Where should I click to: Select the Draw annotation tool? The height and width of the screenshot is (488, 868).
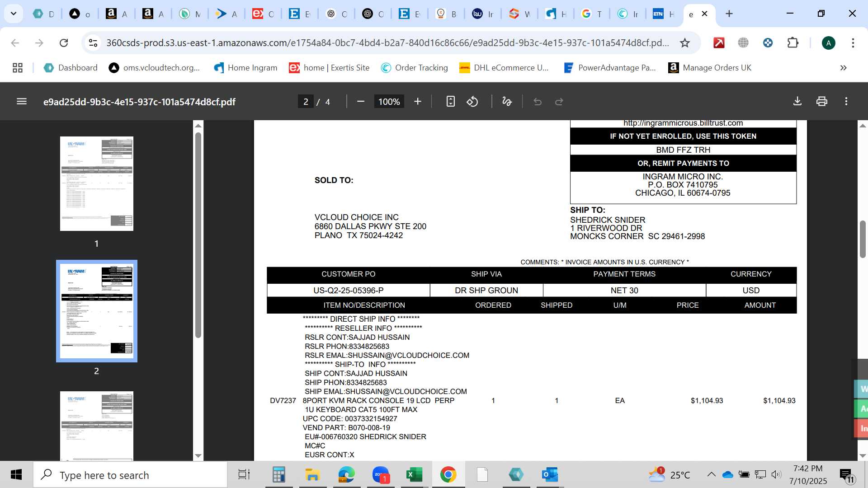point(507,102)
